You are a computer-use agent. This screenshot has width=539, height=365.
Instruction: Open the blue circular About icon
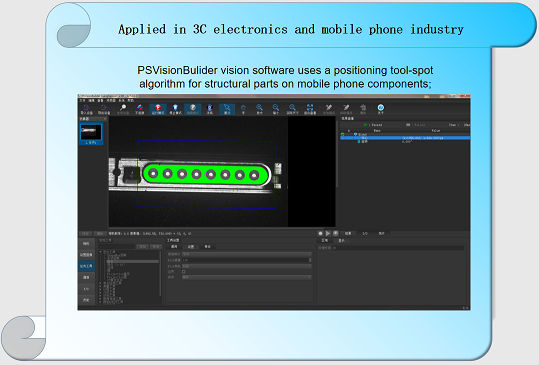coord(381,109)
